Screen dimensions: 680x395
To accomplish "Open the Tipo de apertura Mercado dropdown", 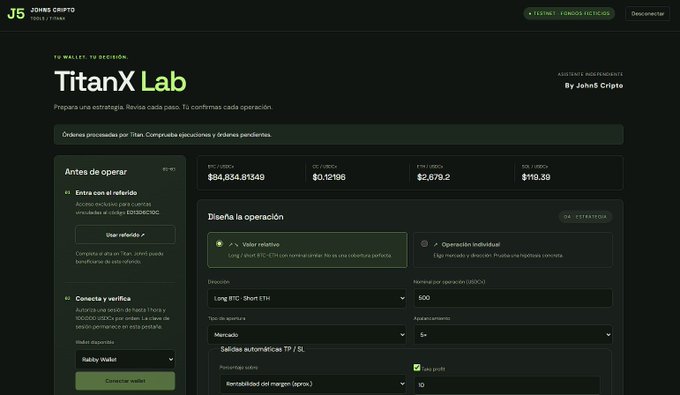I will [307, 335].
